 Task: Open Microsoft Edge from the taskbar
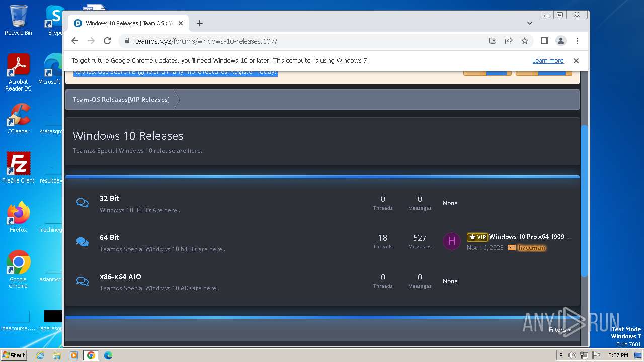coord(108,355)
